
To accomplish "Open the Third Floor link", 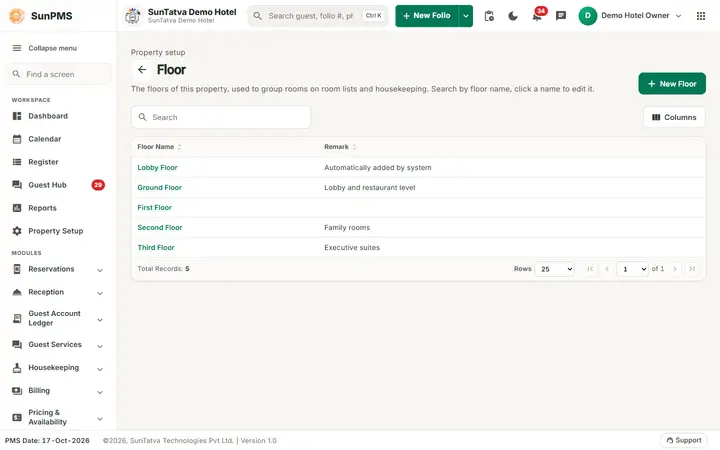I will pyautogui.click(x=156, y=248).
